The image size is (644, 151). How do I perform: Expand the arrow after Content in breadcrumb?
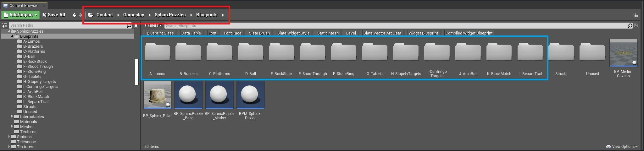coord(118,15)
